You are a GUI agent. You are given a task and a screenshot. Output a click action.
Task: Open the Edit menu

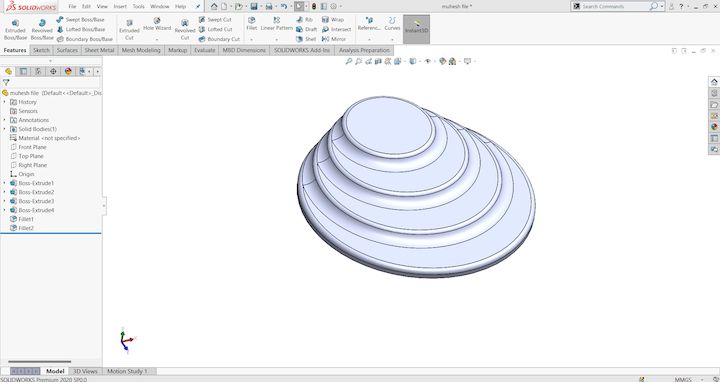[x=86, y=6]
